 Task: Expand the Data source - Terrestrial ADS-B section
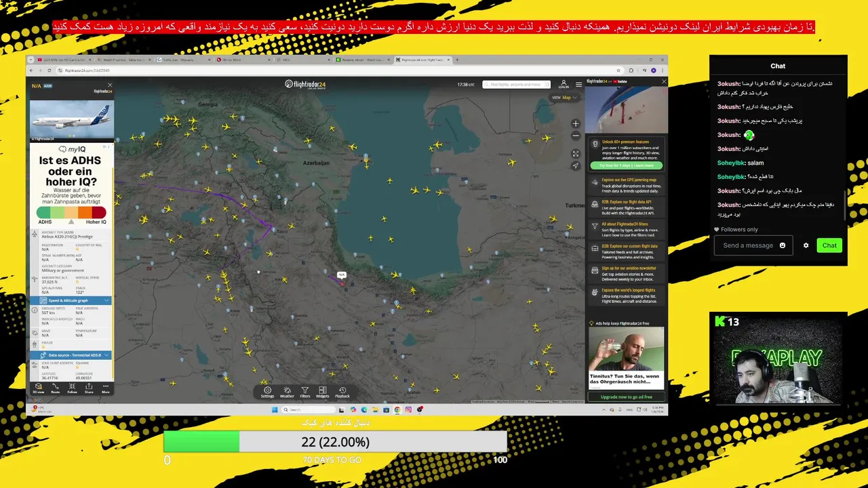pyautogui.click(x=71, y=354)
